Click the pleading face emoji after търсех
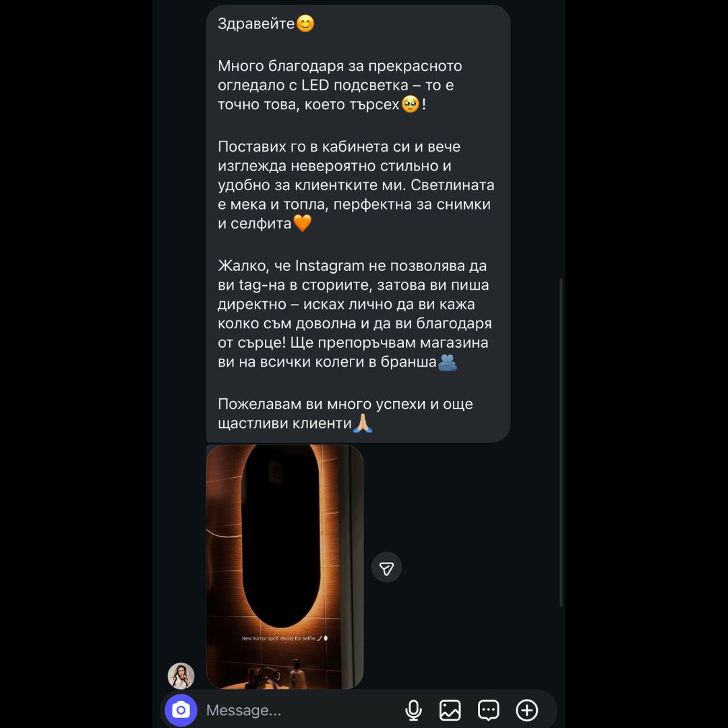The width and height of the screenshot is (728, 728). 411,104
